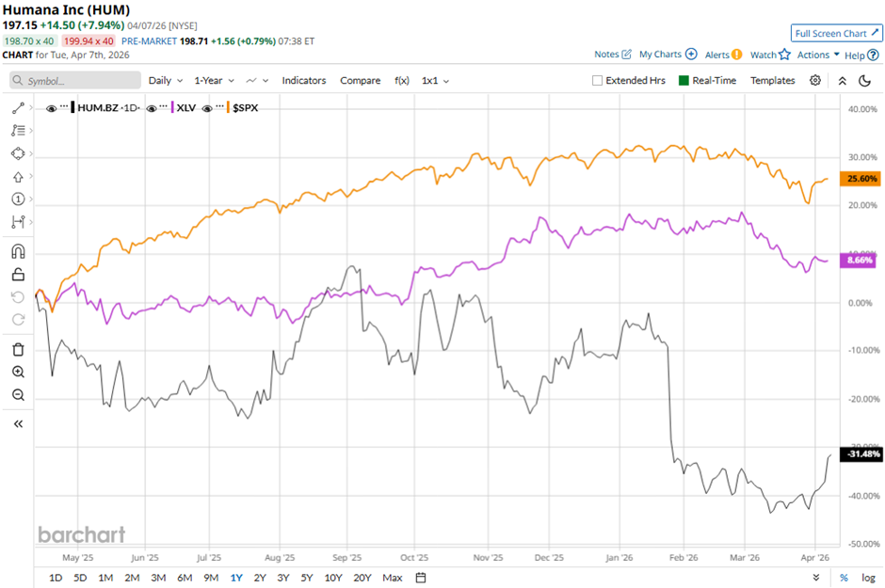Select the 5Y time range
This screenshot has width=885, height=588.
tap(307, 577)
